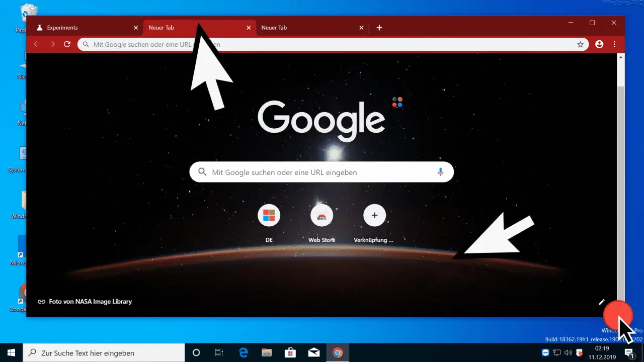Open File Explorer from taskbar
The width and height of the screenshot is (644, 362).
click(266, 353)
